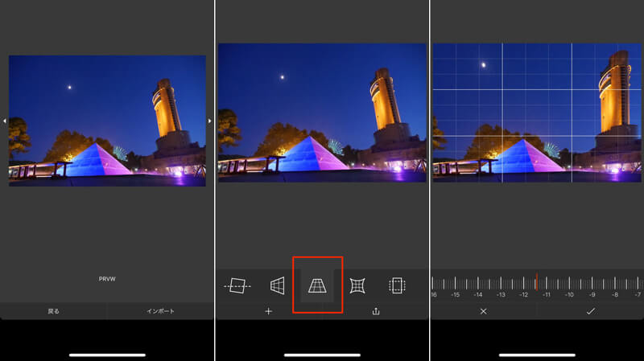Go to previous photo with left arrow
644x361 pixels.
(4, 121)
